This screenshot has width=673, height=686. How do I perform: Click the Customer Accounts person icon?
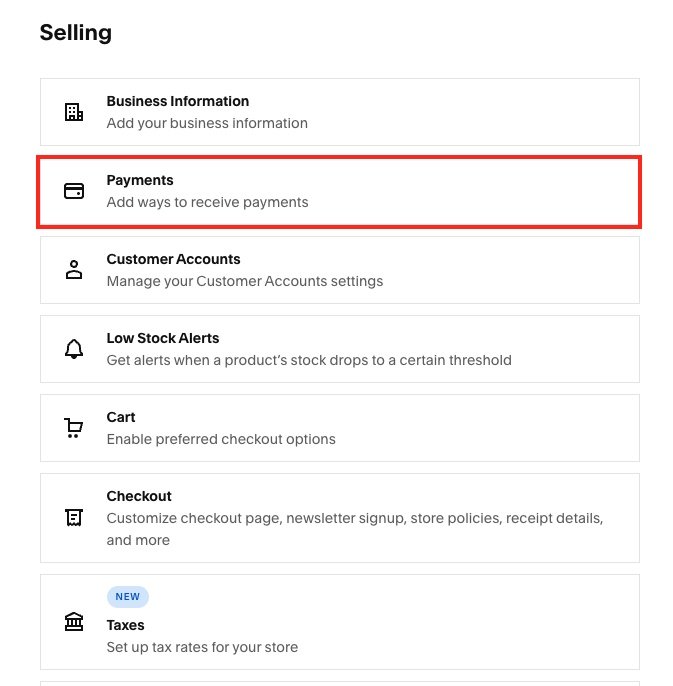[x=74, y=270]
